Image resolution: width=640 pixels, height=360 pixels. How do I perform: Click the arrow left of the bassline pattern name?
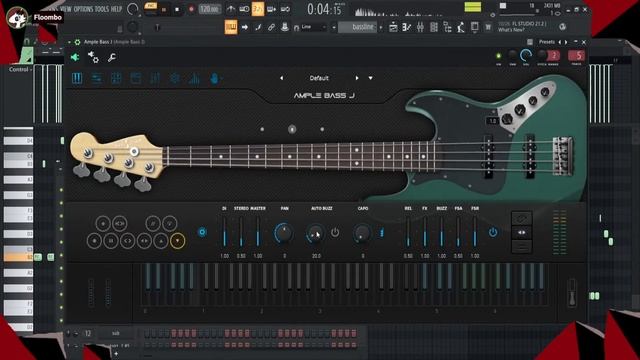(334, 27)
